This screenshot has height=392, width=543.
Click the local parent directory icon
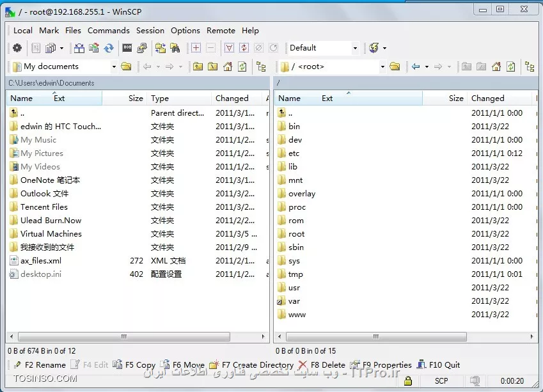point(198,67)
